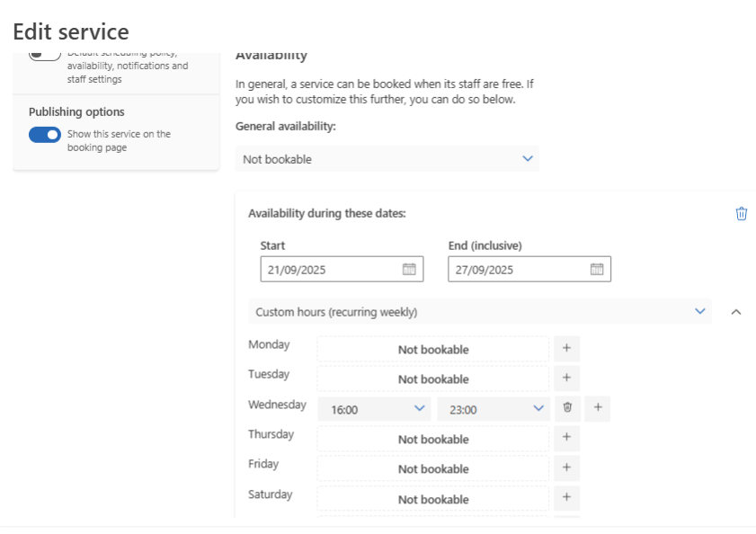
Task: Add hours for Friday with plus icon
Action: point(566,468)
